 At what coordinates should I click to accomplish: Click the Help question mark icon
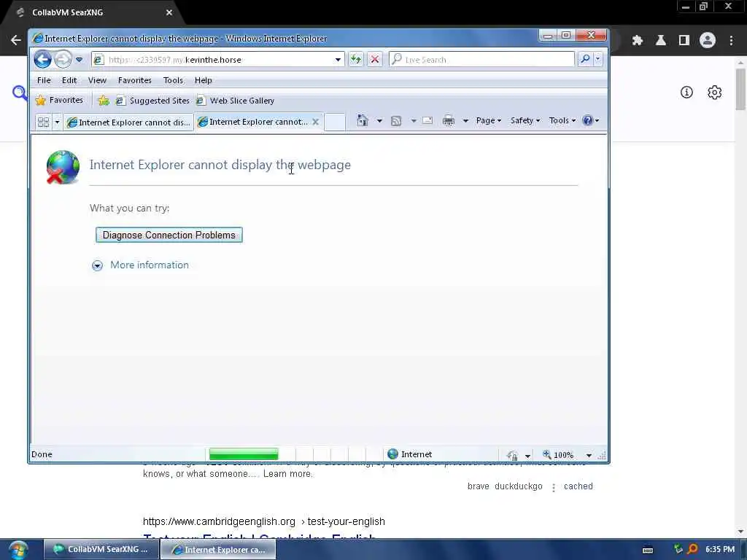587,120
